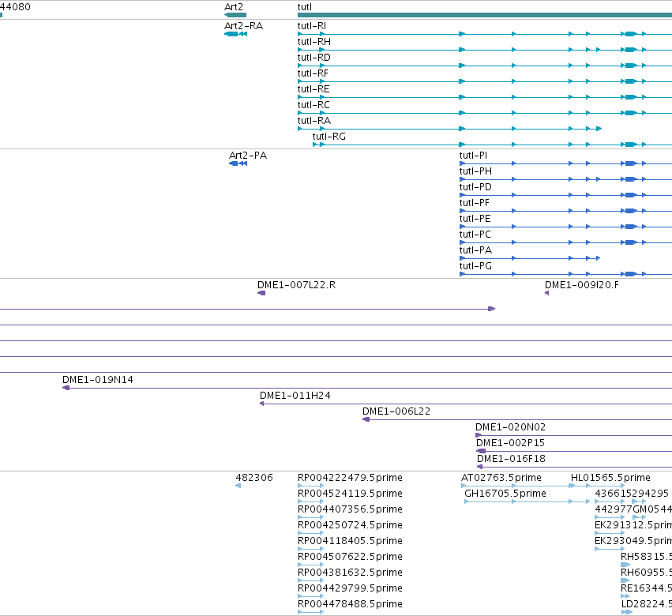Click the DME1-002P15 arrowhead
This screenshot has height=616, width=672.
click(481, 452)
